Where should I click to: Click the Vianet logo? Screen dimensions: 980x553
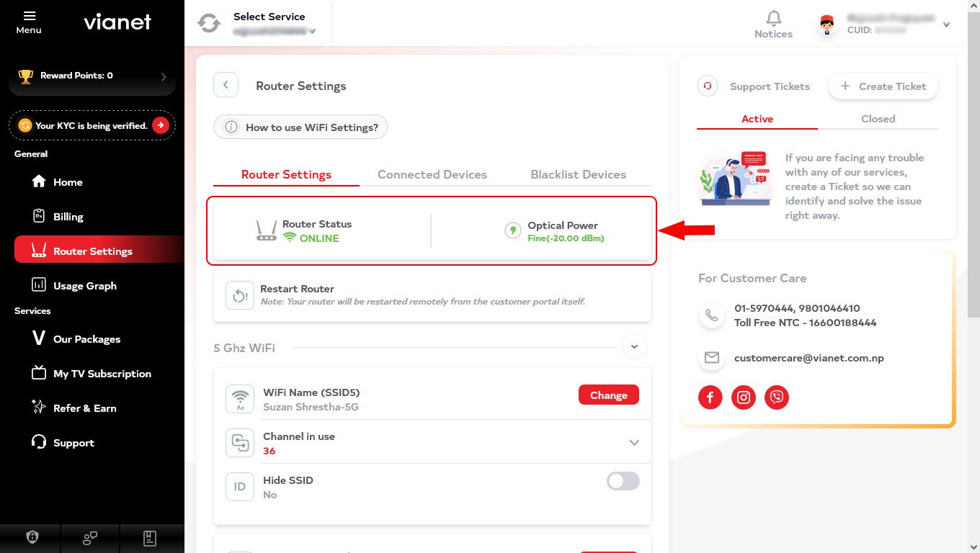117,22
